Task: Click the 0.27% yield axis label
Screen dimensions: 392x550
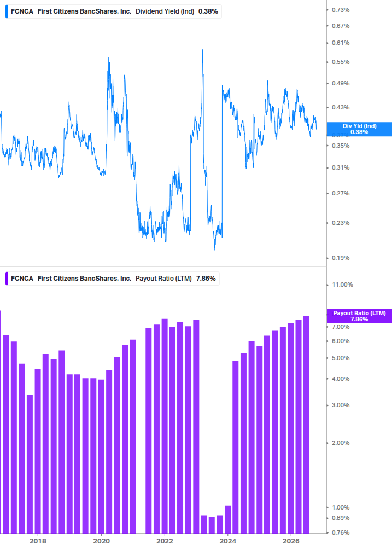Action: [x=341, y=193]
